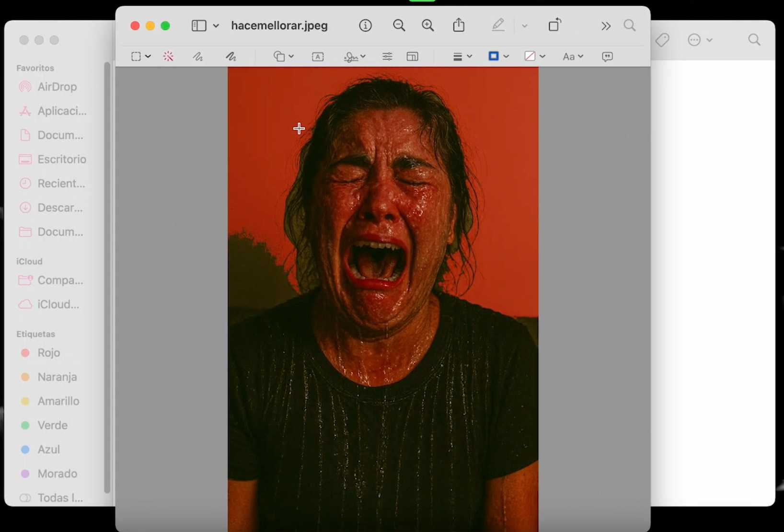
Task: Open the Fill Color picker
Action: coord(535,57)
